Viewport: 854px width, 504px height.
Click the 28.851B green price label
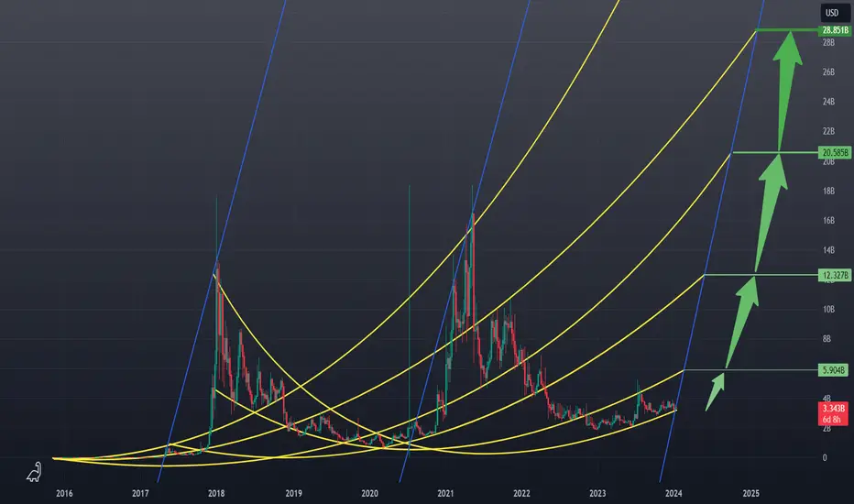(835, 30)
